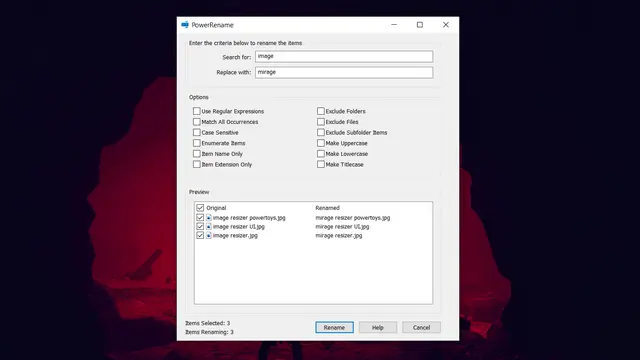This screenshot has width=640, height=360.
Task: Select original name image resizer.jpg
Action: point(235,236)
